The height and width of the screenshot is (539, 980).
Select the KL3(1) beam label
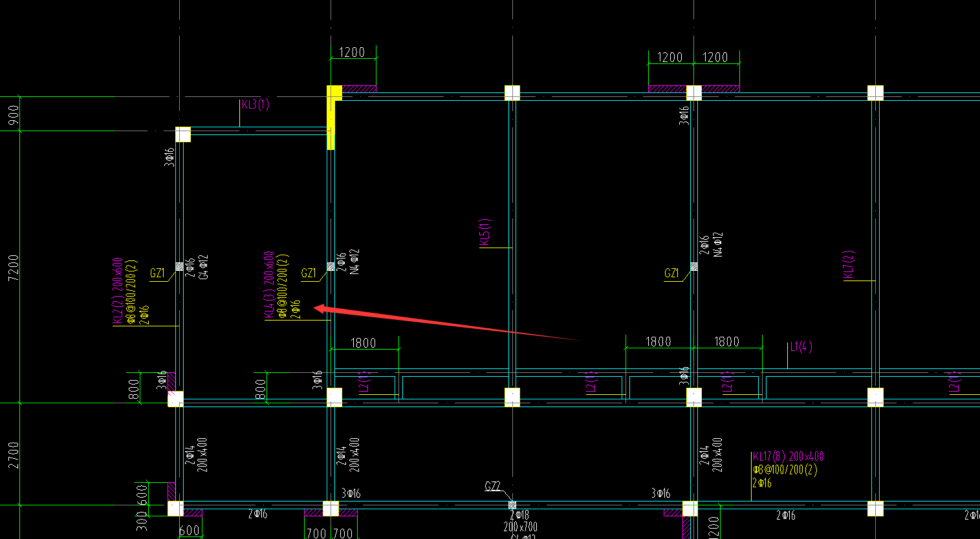pos(256,105)
